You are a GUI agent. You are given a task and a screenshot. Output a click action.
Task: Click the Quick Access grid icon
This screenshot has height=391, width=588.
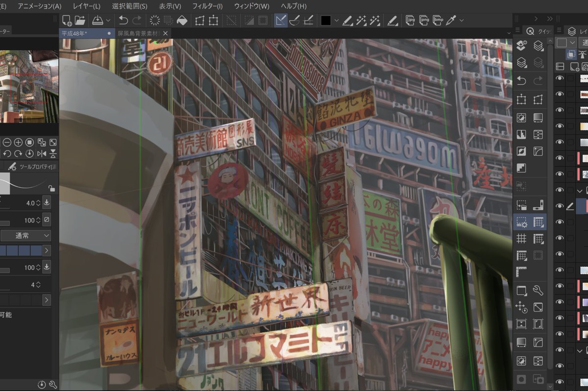(521, 239)
